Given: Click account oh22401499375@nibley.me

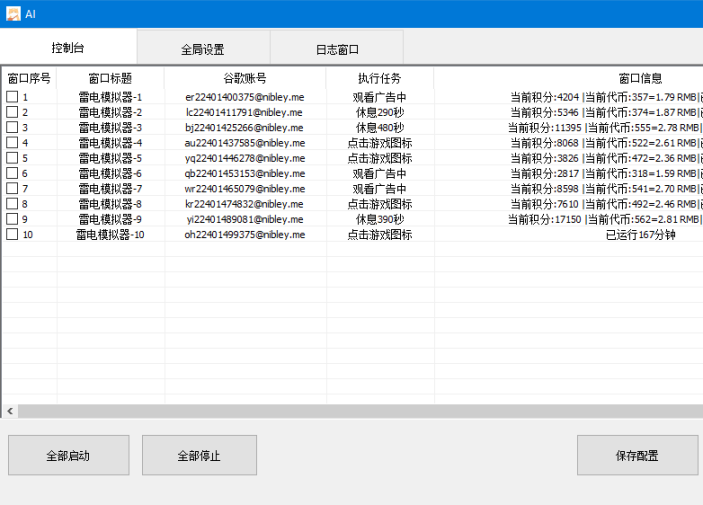Looking at the screenshot, I should [245, 234].
